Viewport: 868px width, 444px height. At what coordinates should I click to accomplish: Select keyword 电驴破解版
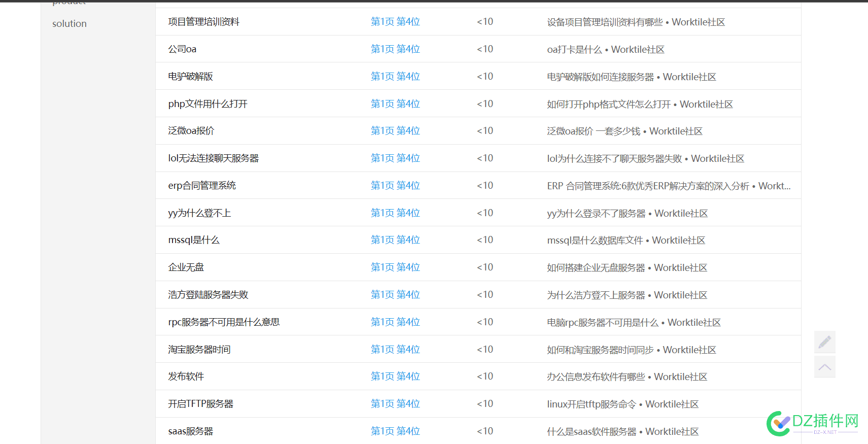click(191, 77)
